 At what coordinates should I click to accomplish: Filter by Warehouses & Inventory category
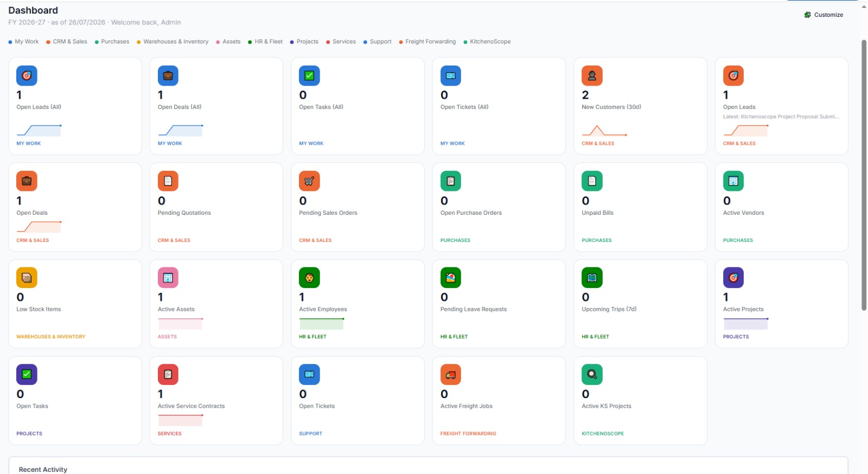173,42
